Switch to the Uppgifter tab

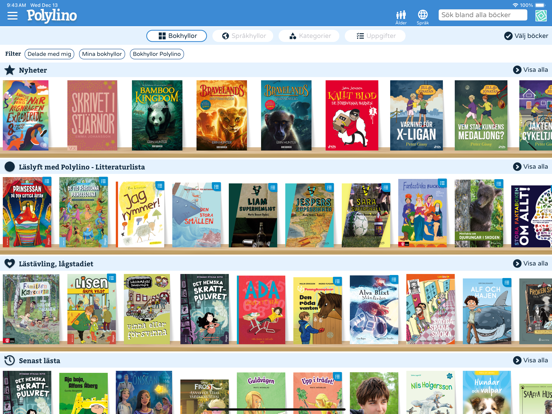pyautogui.click(x=375, y=36)
